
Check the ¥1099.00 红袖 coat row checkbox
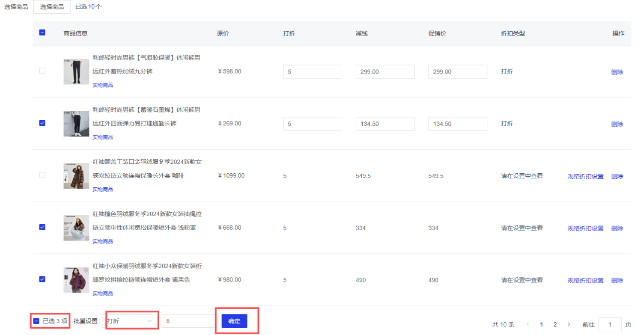pyautogui.click(x=42, y=175)
